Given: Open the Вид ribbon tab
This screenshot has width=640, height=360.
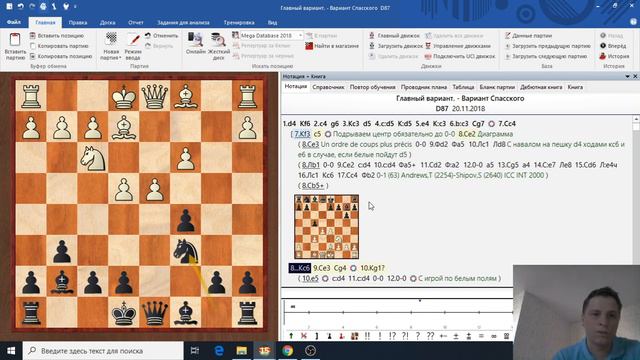Looking at the screenshot, I should click(272, 22).
